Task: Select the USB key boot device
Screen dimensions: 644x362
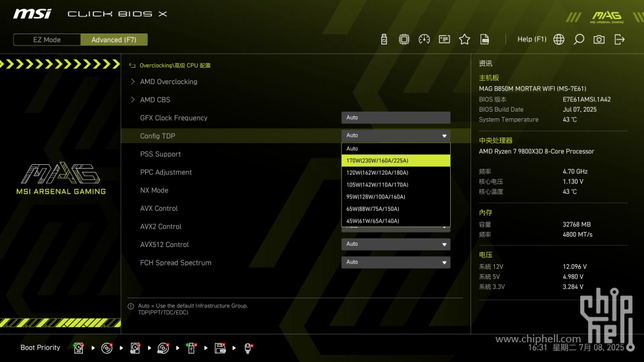Action: 191,348
